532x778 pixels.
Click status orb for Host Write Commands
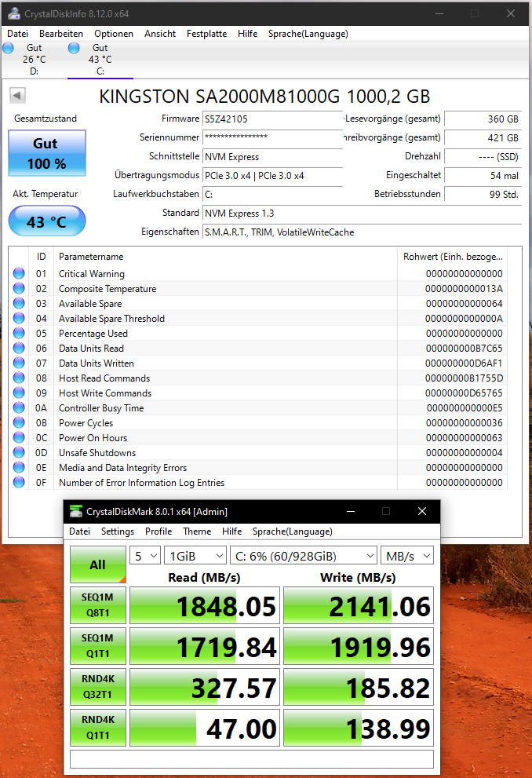pos(19,393)
